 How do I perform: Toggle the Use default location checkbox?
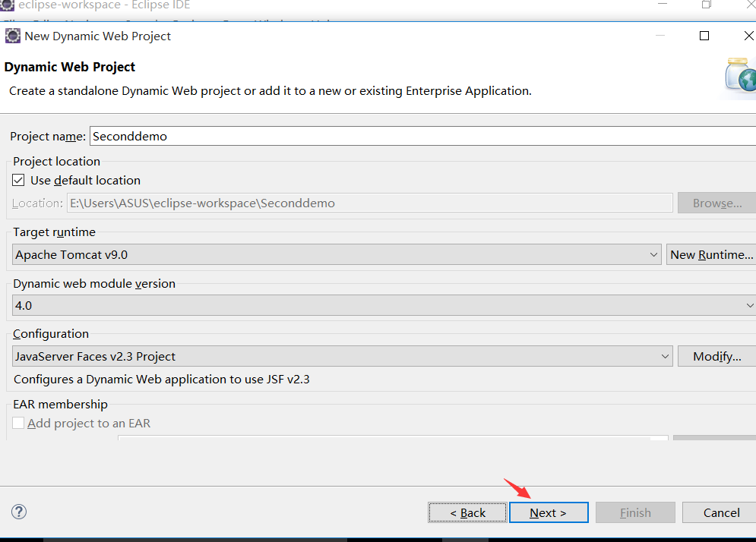coord(18,180)
